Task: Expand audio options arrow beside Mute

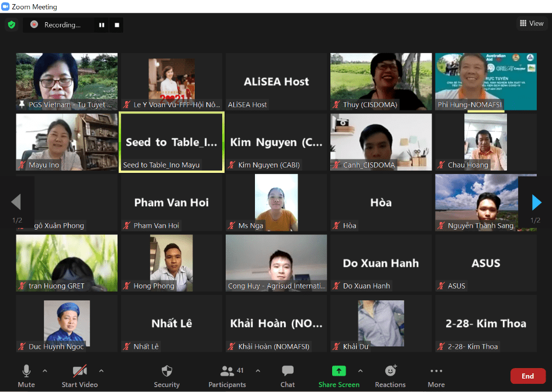Action: click(x=45, y=371)
